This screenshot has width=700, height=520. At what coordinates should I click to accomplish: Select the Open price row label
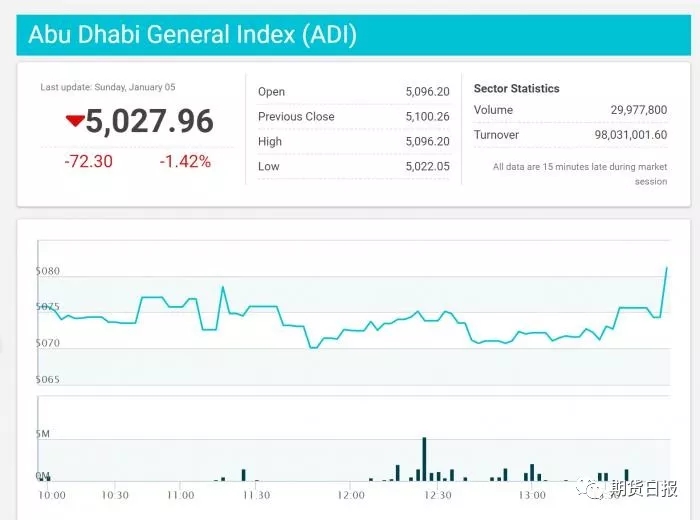click(271, 92)
